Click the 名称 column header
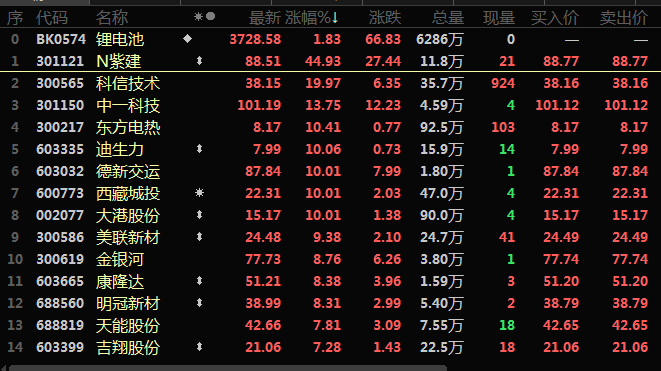 [x=112, y=18]
